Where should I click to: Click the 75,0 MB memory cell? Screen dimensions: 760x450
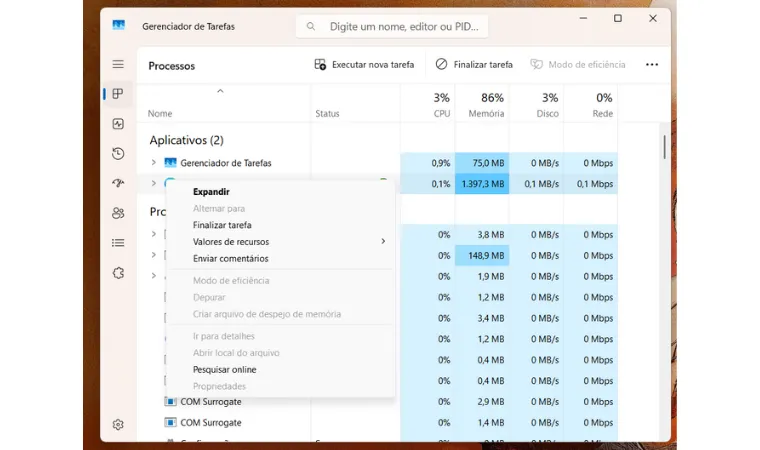coord(482,163)
